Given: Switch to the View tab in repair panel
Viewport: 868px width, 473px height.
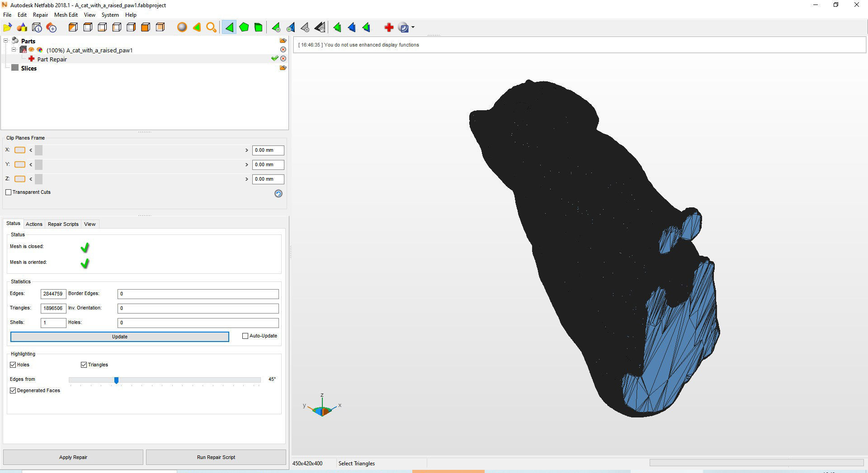Looking at the screenshot, I should pyautogui.click(x=90, y=224).
